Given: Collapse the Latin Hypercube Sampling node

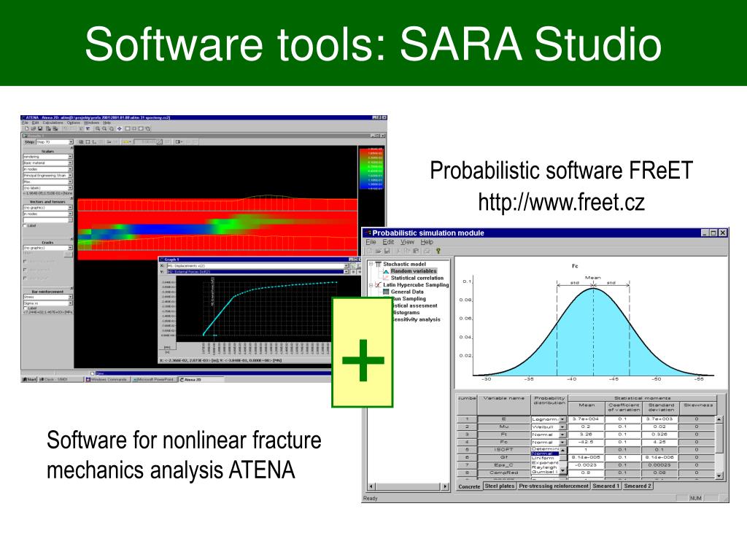Looking at the screenshot, I should (371, 285).
